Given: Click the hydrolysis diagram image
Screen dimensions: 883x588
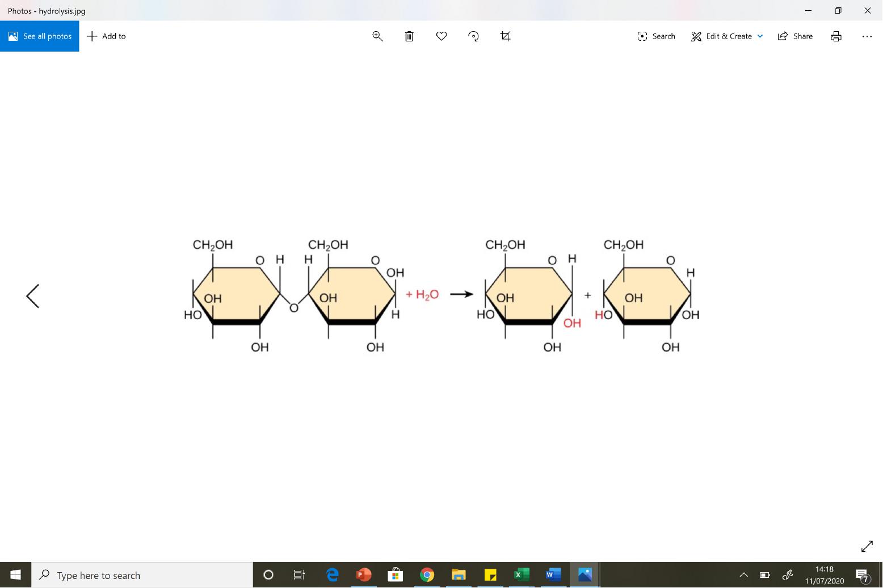Looking at the screenshot, I should pyautogui.click(x=441, y=295).
